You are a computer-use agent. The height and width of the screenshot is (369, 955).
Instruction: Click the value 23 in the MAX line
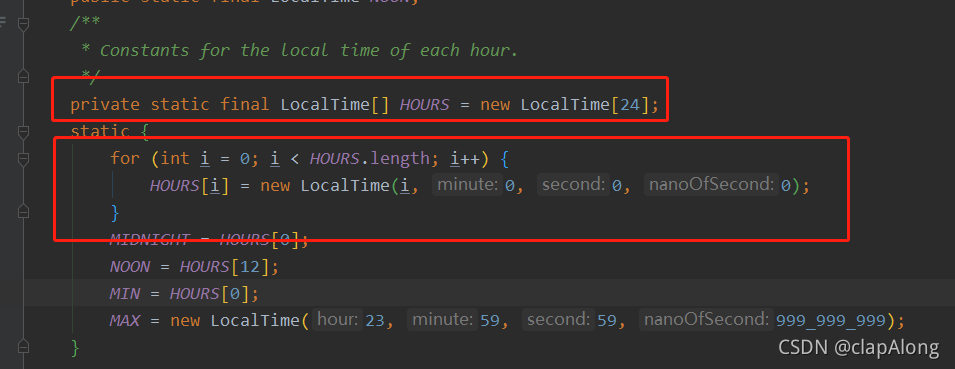click(x=375, y=320)
